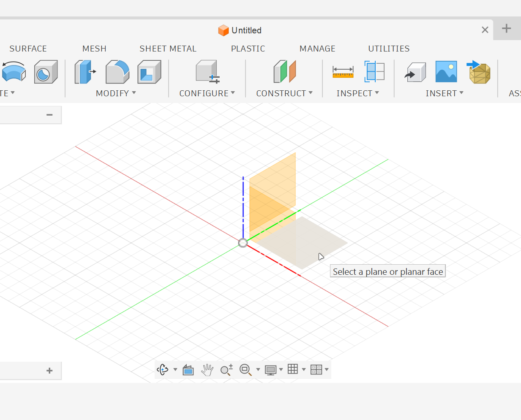Open the Section Analysis icon

[374, 71]
